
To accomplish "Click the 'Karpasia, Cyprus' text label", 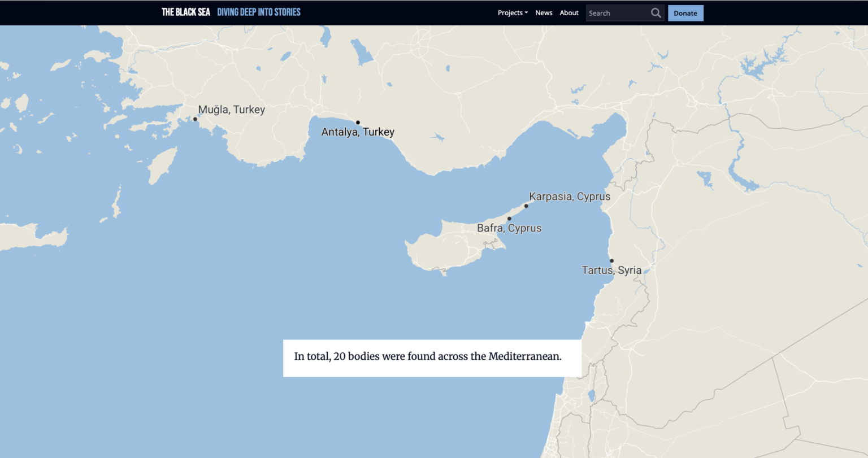I will click(570, 197).
